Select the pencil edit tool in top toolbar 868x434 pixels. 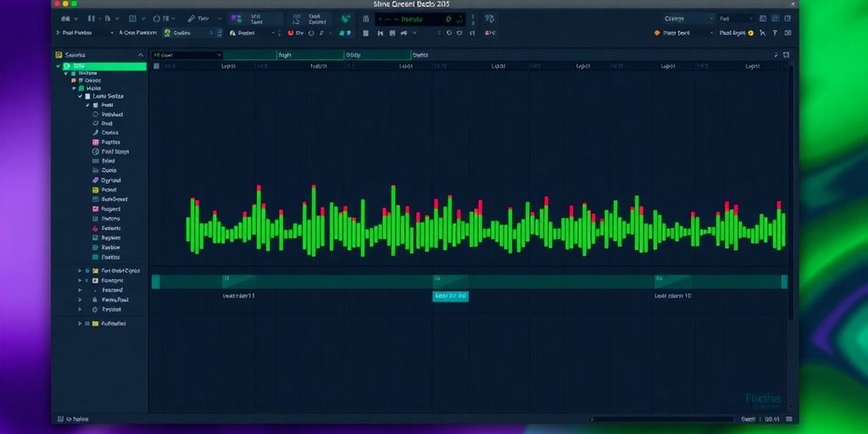(192, 18)
